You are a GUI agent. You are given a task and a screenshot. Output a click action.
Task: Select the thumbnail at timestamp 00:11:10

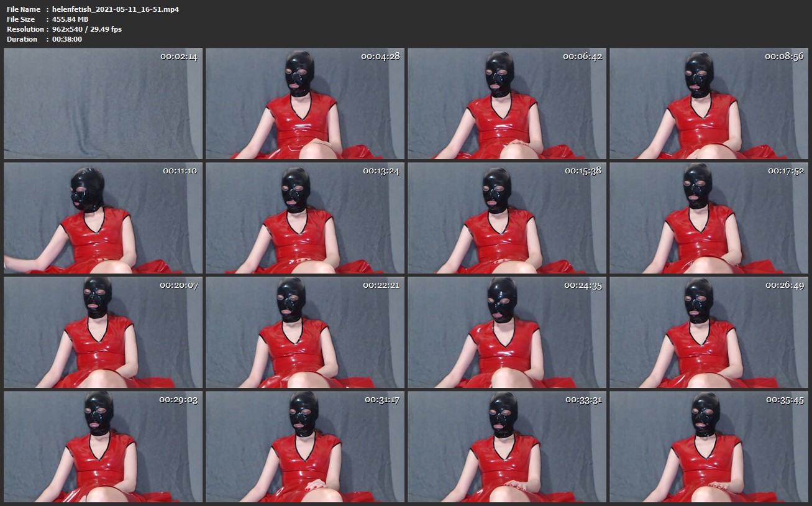[x=103, y=218]
